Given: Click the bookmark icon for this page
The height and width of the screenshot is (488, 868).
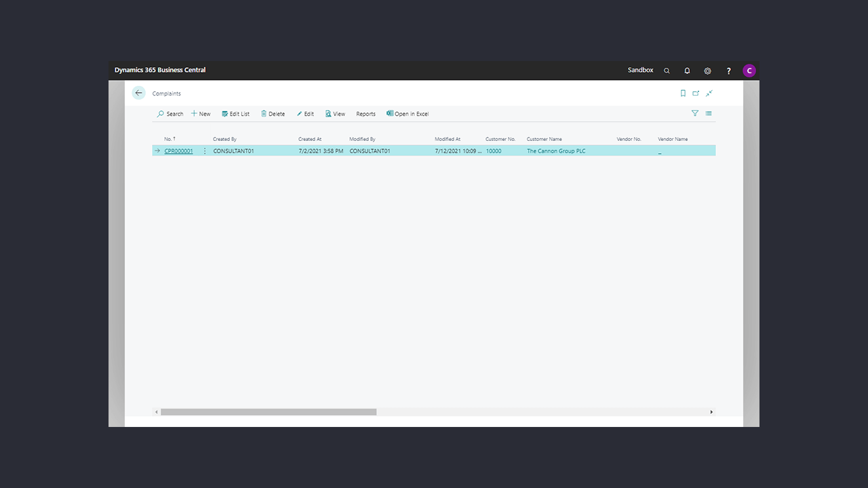Looking at the screenshot, I should 683,94.
